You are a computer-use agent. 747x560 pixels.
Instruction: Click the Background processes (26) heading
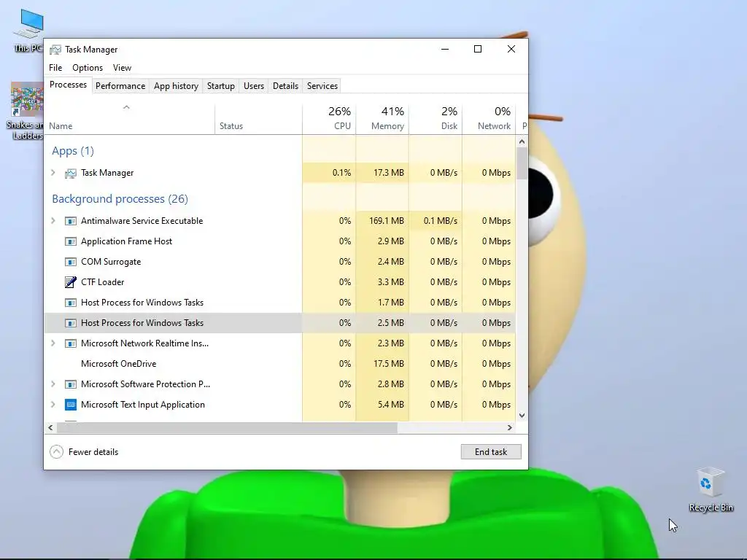tap(120, 199)
